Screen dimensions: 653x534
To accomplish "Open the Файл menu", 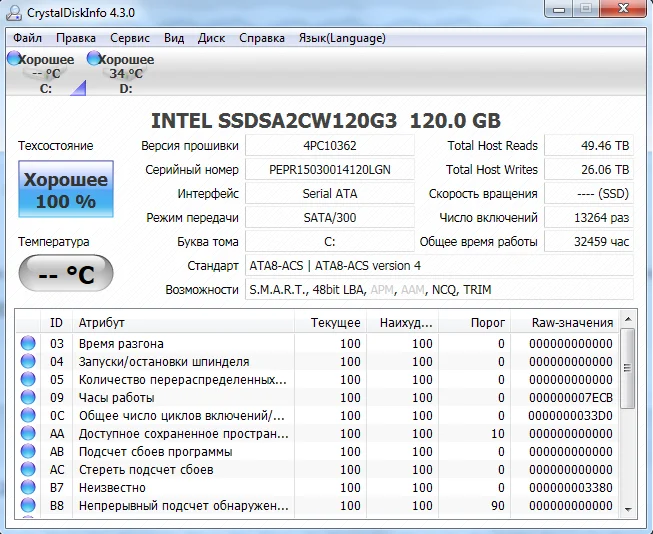I will click(x=28, y=38).
